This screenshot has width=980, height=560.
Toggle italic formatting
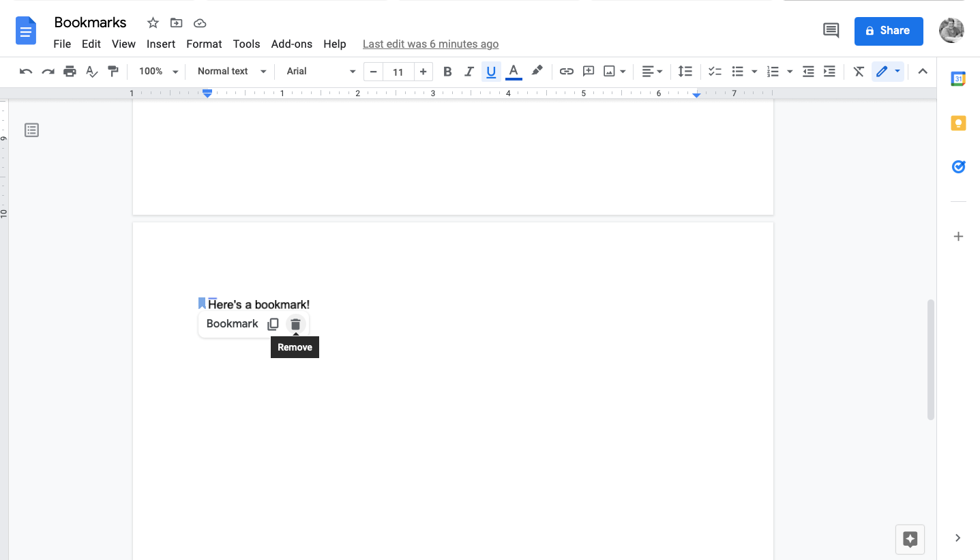469,71
